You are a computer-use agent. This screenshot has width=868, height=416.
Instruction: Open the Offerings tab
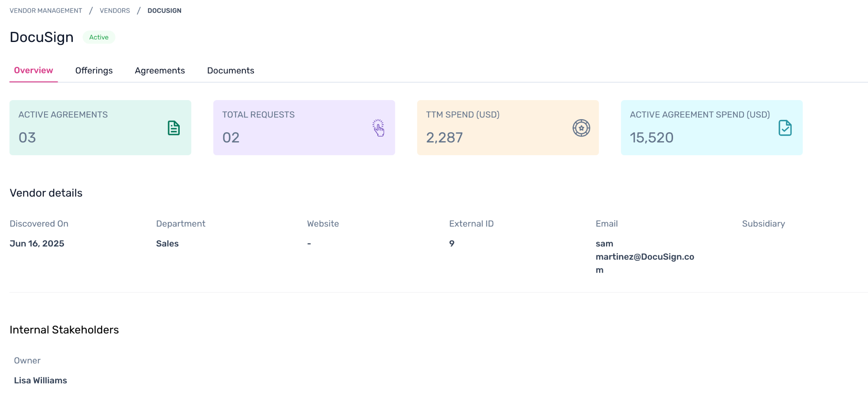click(94, 71)
